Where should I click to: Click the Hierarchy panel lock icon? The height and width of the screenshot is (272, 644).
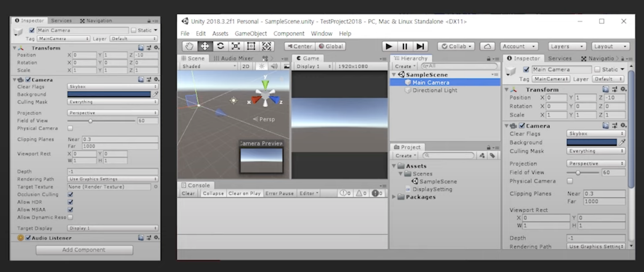pos(489,59)
